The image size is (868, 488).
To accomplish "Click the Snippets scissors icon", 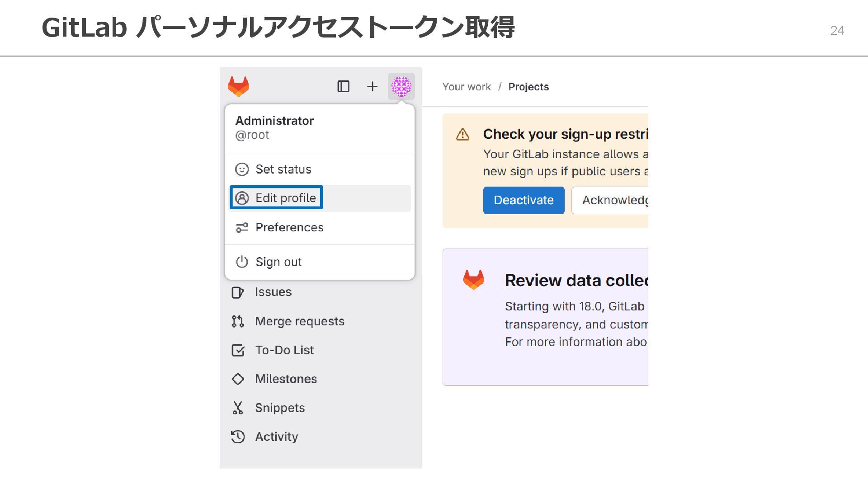I will coord(238,408).
